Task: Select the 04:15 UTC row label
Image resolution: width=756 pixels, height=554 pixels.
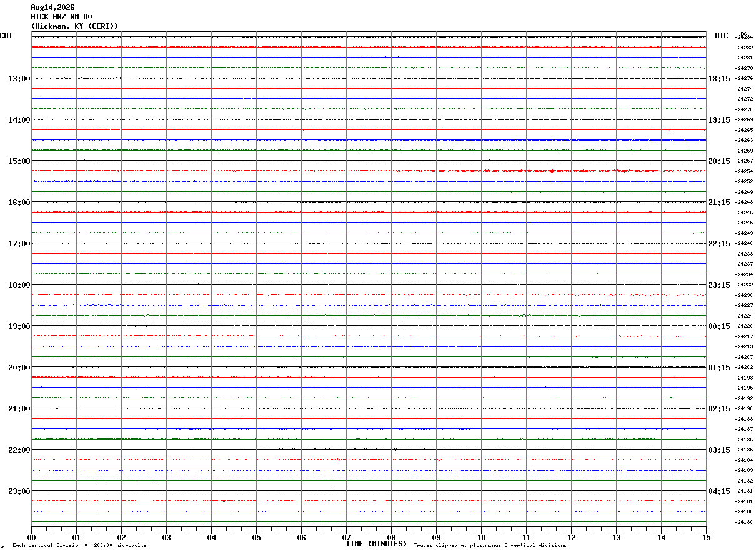Action: pos(719,491)
